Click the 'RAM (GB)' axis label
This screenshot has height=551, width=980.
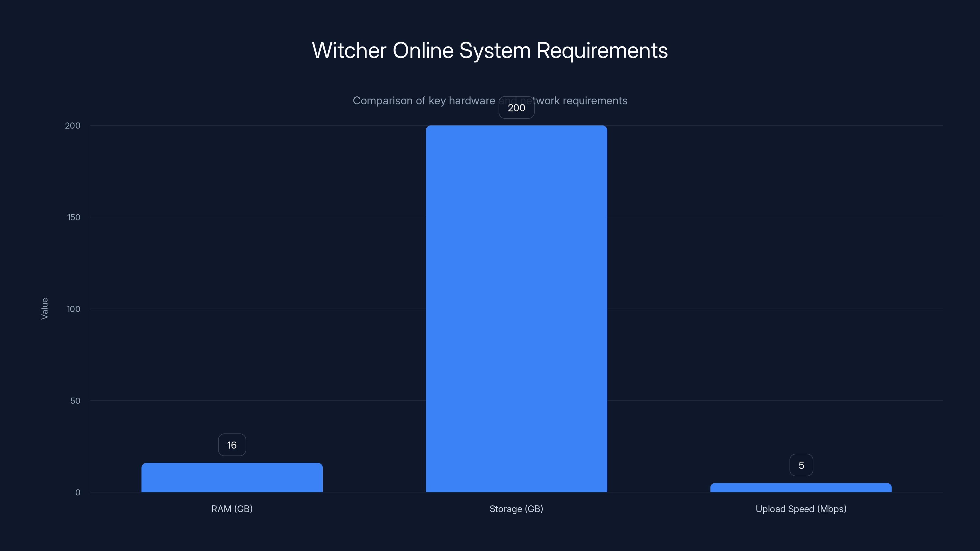(232, 509)
